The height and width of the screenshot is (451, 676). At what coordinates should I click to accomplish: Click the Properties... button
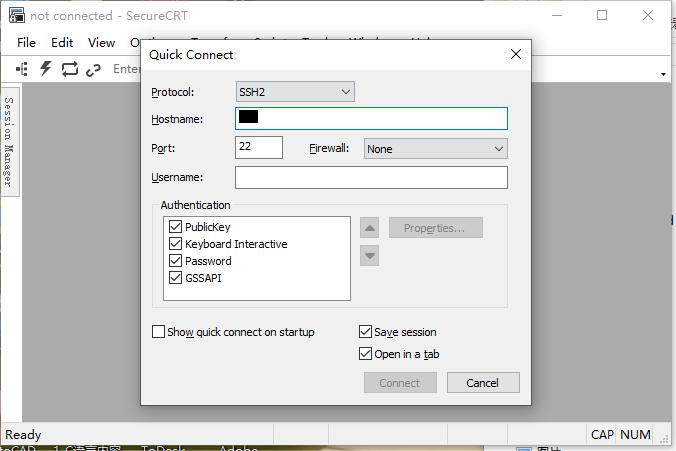435,228
